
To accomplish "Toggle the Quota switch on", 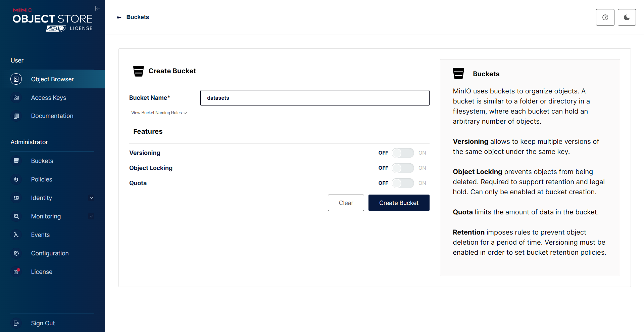I will 402,183.
